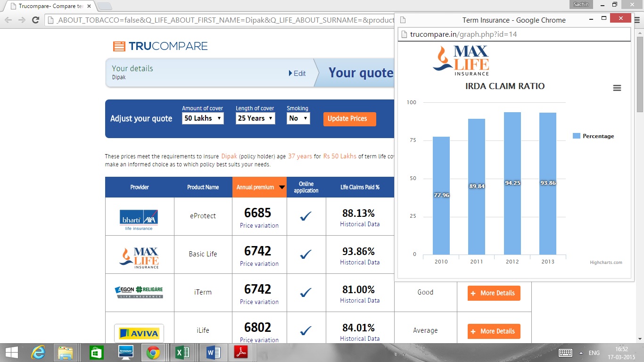The width and height of the screenshot is (644, 362).
Task: Click the Life Claims Paid % header
Action: tap(360, 187)
